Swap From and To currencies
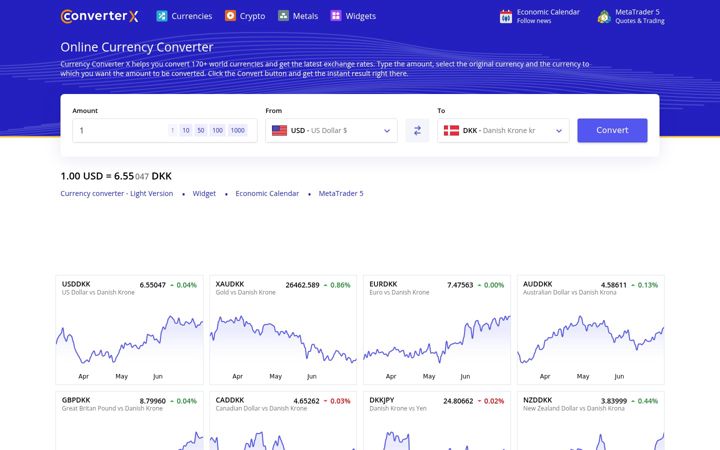720x450 pixels. (417, 130)
